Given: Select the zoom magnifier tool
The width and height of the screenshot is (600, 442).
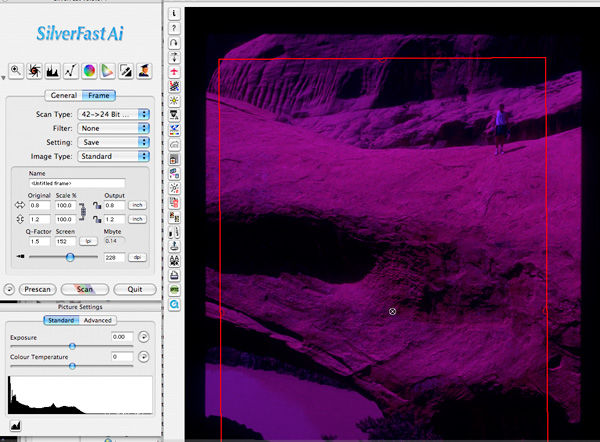Looking at the screenshot, I should click(x=16, y=70).
